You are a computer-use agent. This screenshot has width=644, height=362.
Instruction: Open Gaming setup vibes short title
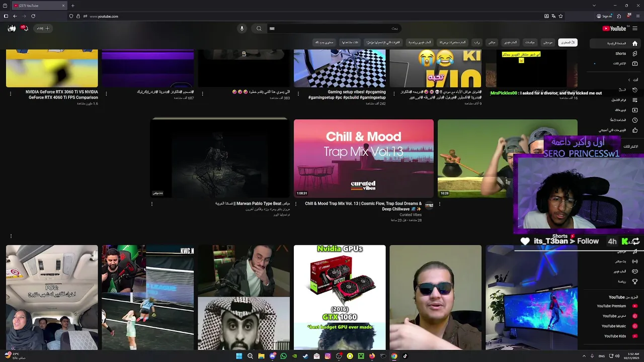347,95
